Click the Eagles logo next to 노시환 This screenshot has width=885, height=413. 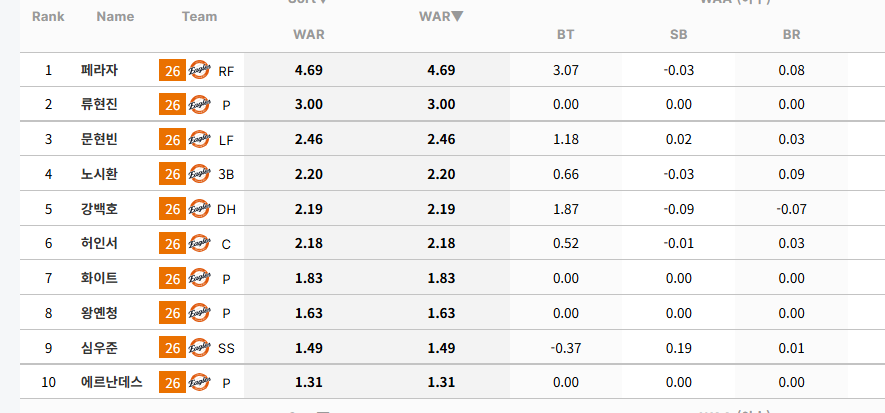[199, 174]
